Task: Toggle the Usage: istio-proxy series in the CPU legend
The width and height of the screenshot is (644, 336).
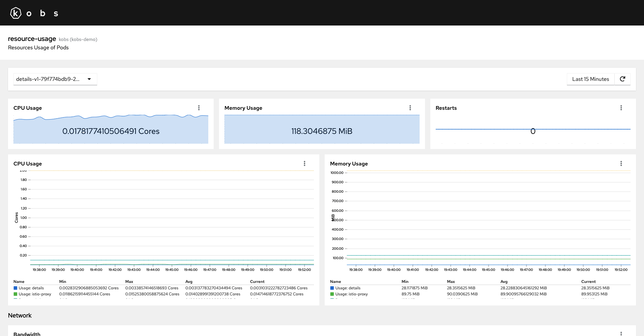Action: (33, 294)
